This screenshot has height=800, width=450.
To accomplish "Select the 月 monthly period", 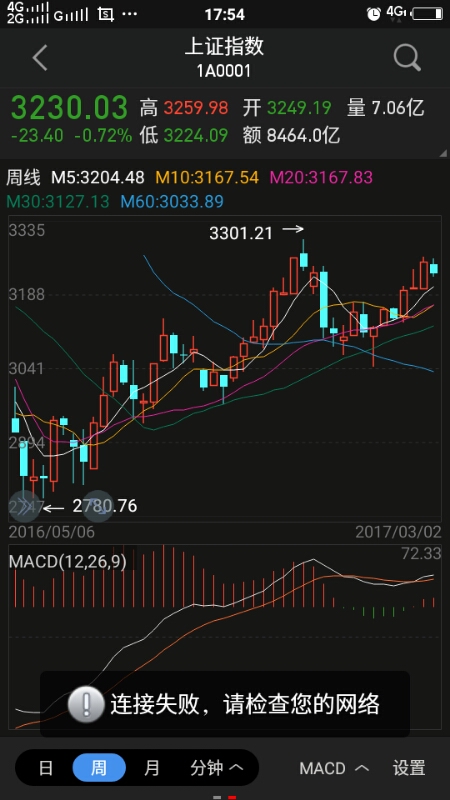I will click(x=152, y=768).
